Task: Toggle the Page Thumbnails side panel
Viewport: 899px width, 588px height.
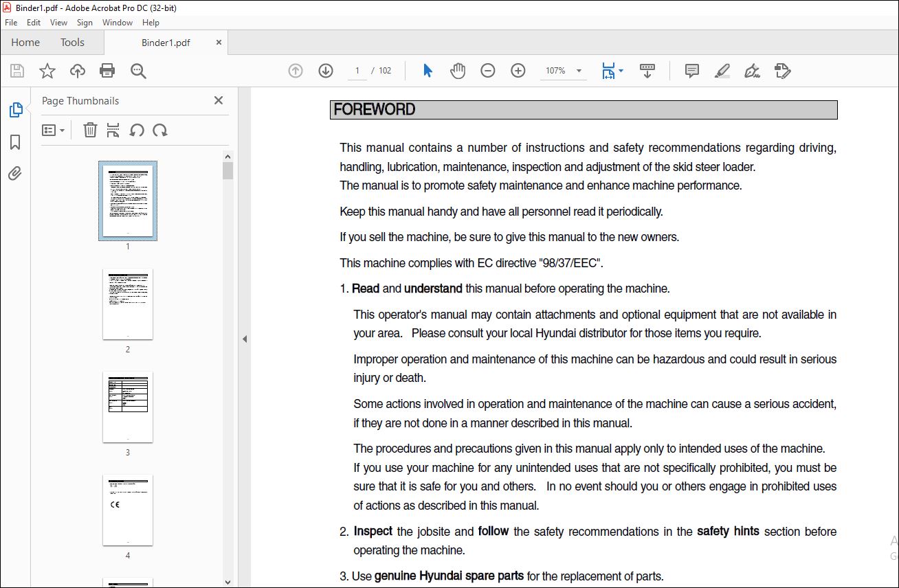Action: point(15,110)
